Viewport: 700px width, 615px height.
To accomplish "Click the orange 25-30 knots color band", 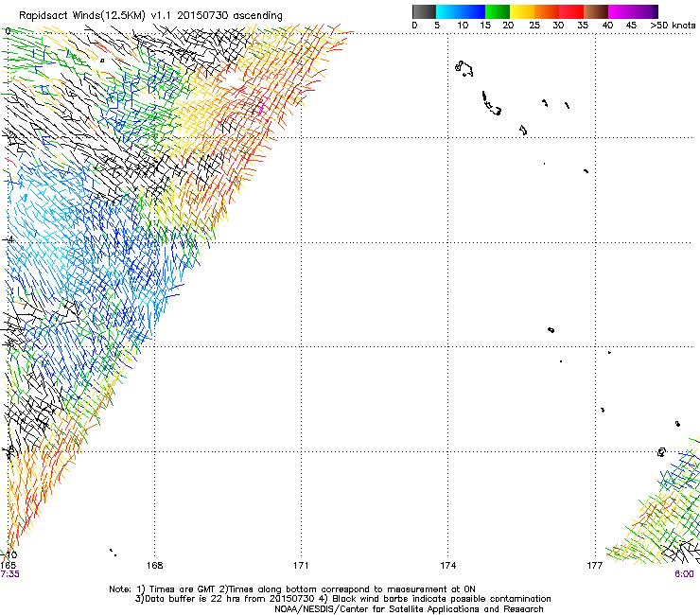I will pyautogui.click(x=547, y=11).
